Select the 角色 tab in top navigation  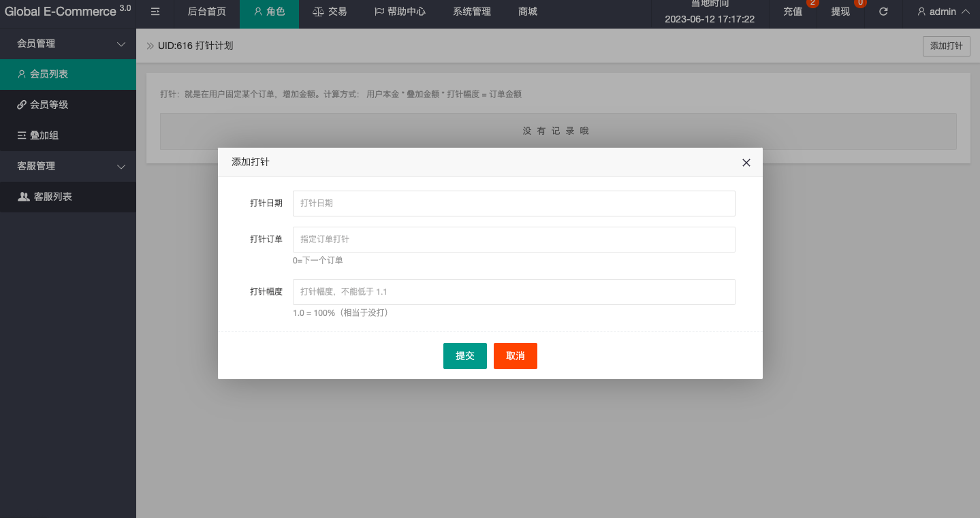point(269,12)
